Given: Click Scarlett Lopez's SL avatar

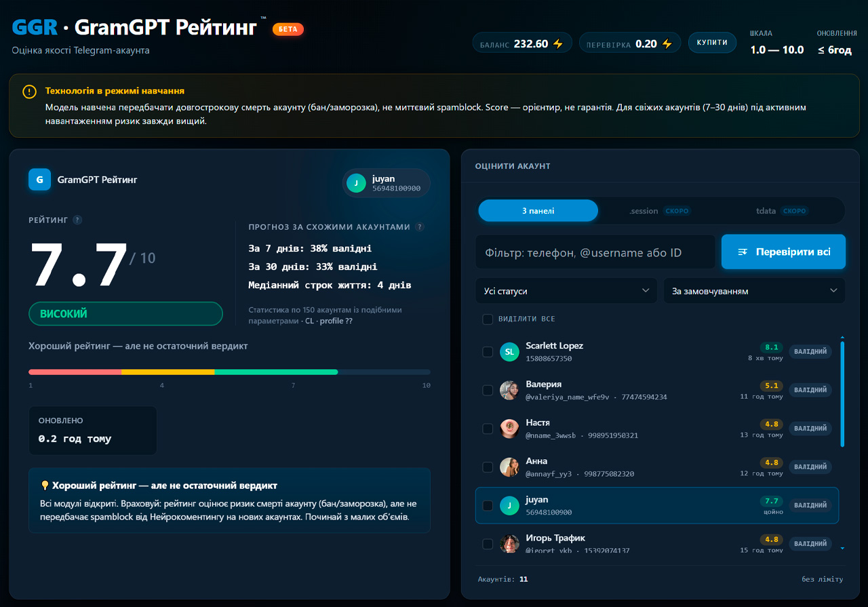Looking at the screenshot, I should click(x=509, y=351).
